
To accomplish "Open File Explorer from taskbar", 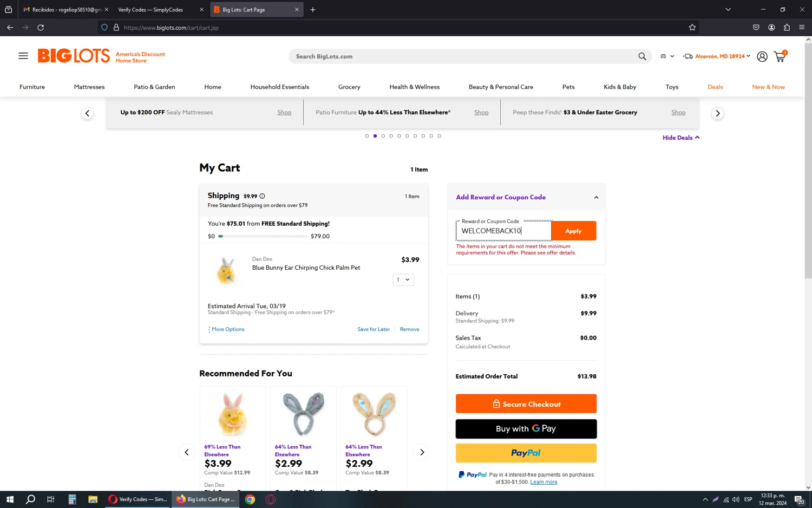I will (x=93, y=499).
